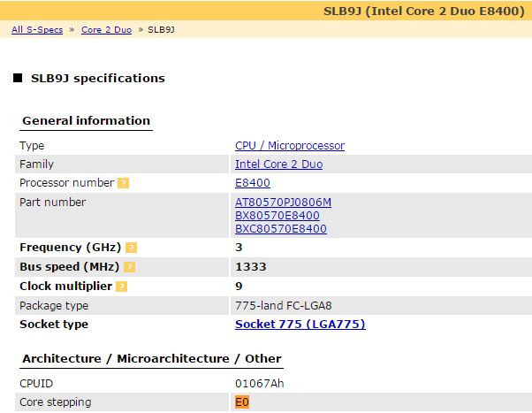
Task: Click the CPUID value 01067Ah
Action: (260, 384)
